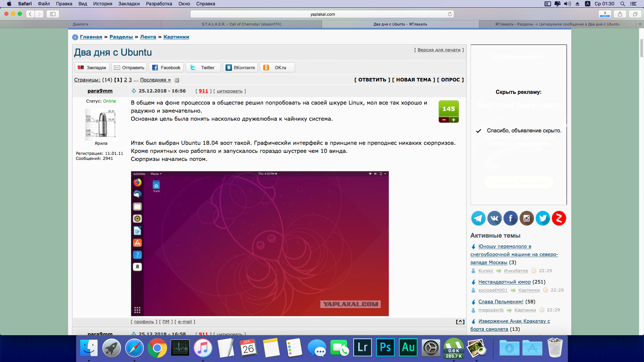This screenshot has width=644, height=362.
Task: Open the red Zen round social icon
Action: (x=559, y=218)
